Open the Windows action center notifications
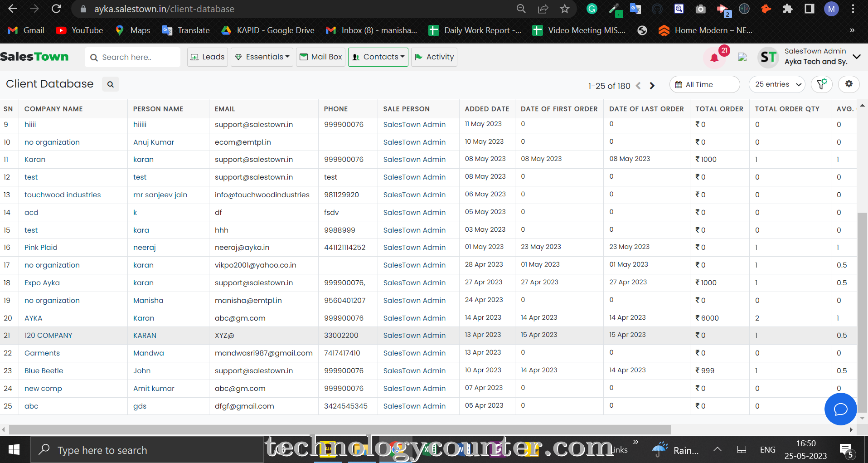Image resolution: width=868 pixels, height=463 pixels. 847,450
